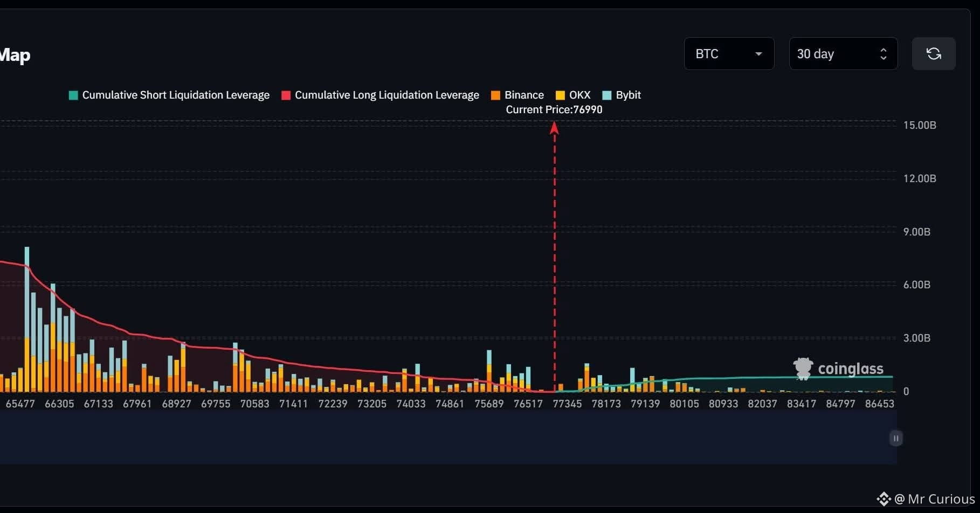
Task: Open the BTC coin selector dropdown
Action: pyautogui.click(x=729, y=53)
